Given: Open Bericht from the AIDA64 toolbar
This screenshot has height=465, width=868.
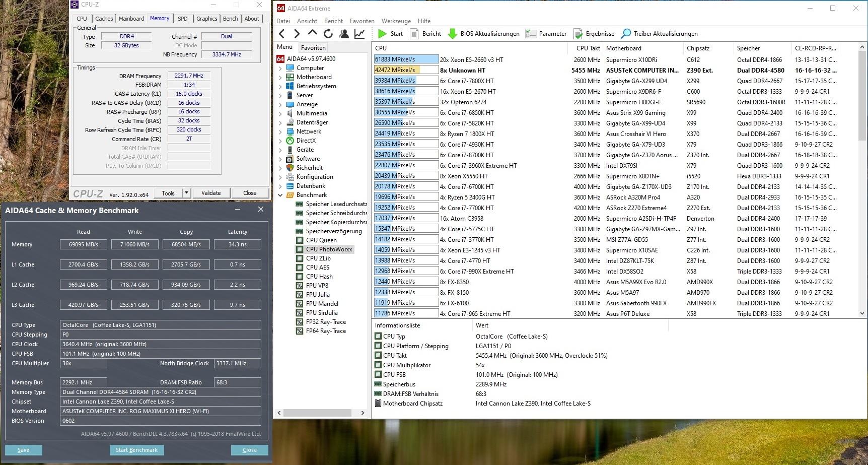Looking at the screenshot, I should point(426,34).
